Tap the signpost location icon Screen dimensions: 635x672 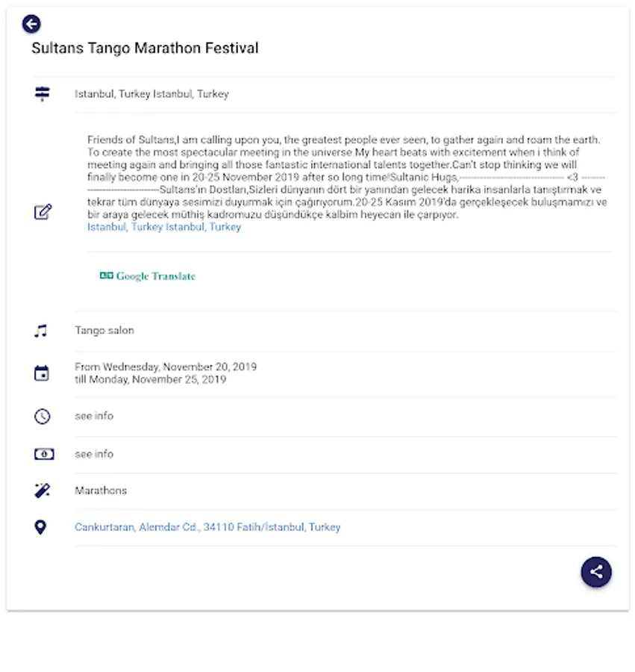coord(42,94)
